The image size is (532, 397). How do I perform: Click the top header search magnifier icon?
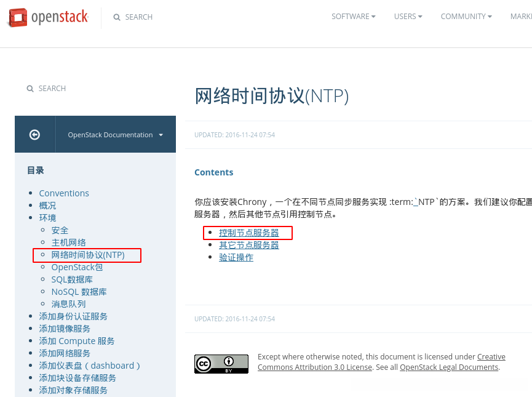tap(117, 17)
